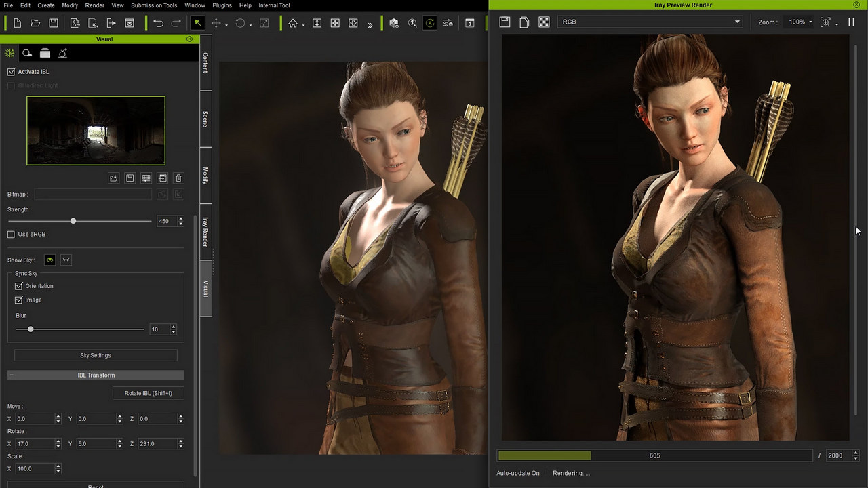Open the Plugins menu

click(x=222, y=5)
